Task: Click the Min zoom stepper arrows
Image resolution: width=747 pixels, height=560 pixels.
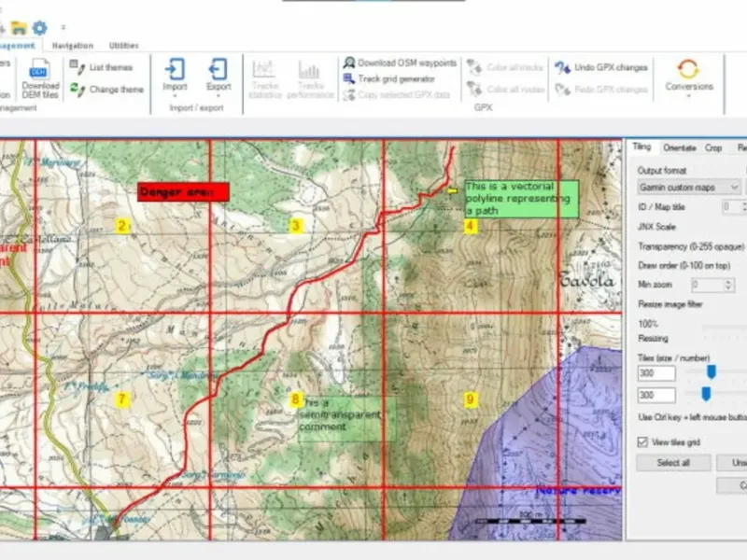Action: point(727,286)
